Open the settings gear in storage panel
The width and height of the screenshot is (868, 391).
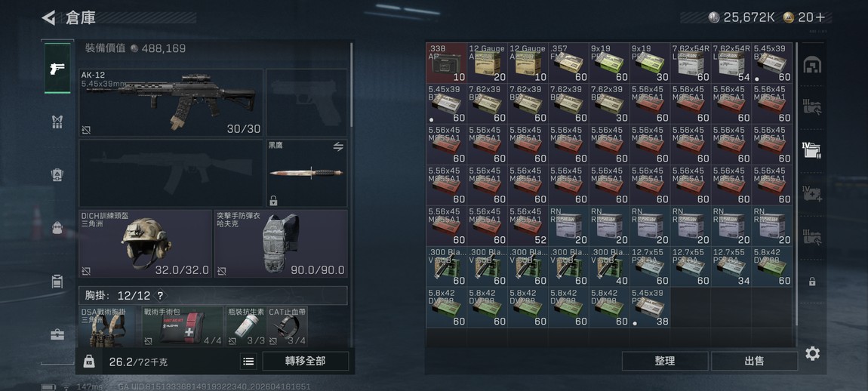point(812,353)
